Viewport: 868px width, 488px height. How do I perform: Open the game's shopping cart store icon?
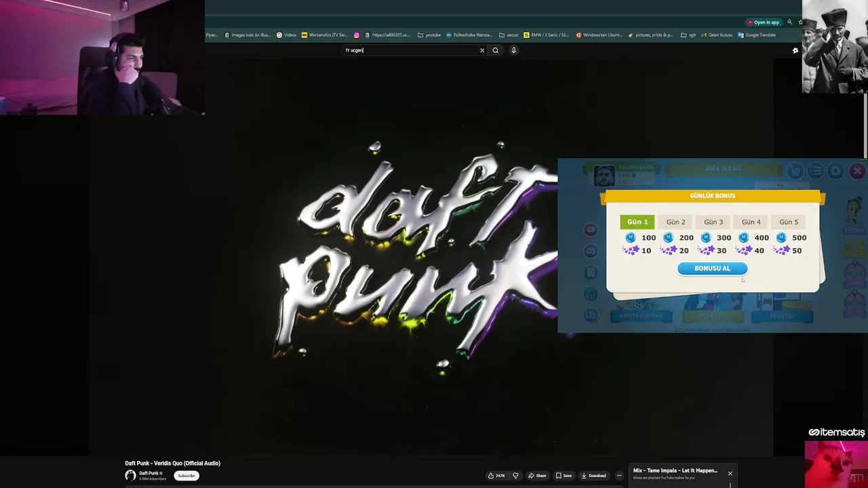click(795, 171)
